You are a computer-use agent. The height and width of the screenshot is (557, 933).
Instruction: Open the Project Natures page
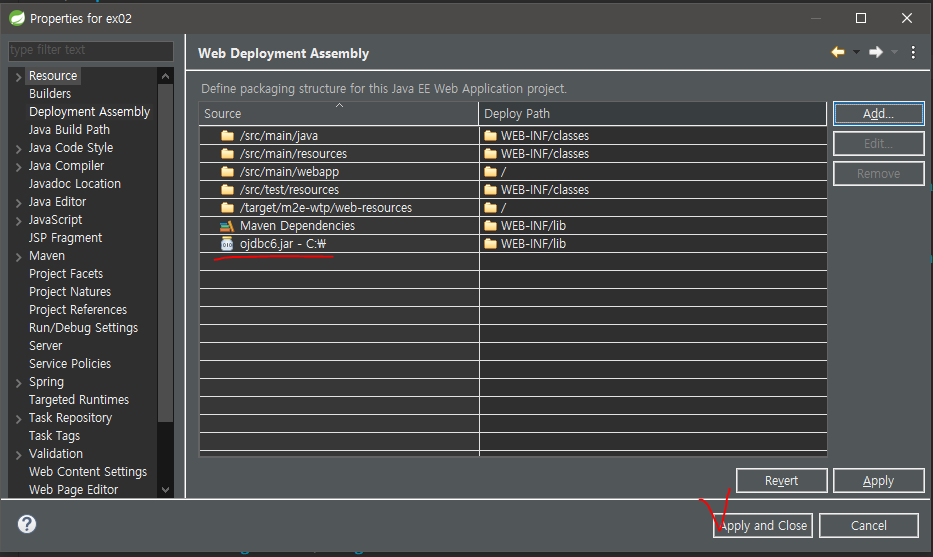point(70,292)
